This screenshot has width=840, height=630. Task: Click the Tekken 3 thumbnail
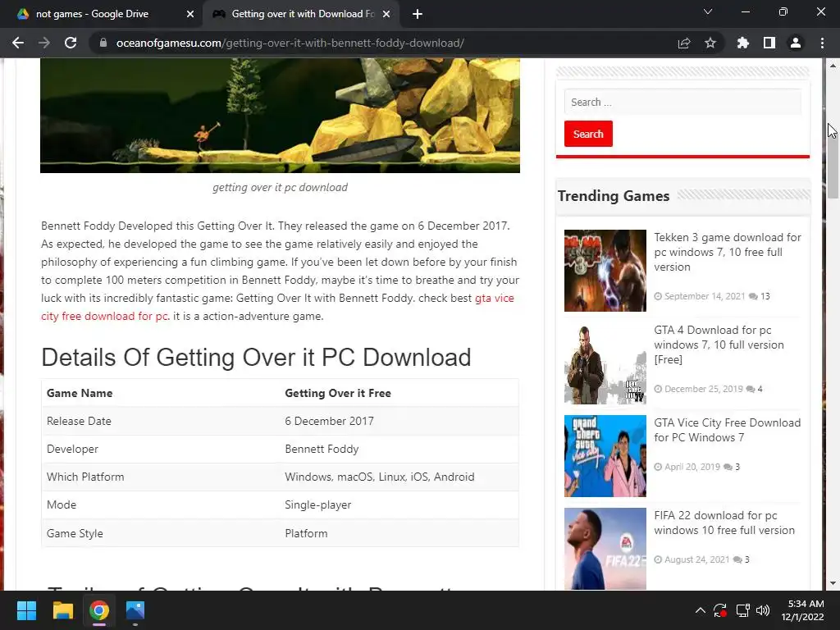(x=605, y=271)
